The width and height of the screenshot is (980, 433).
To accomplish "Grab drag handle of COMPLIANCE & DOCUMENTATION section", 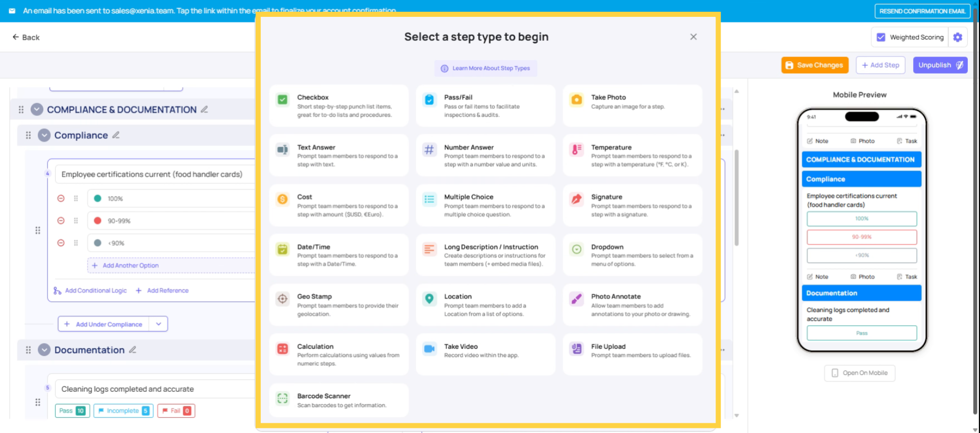I will tap(21, 109).
